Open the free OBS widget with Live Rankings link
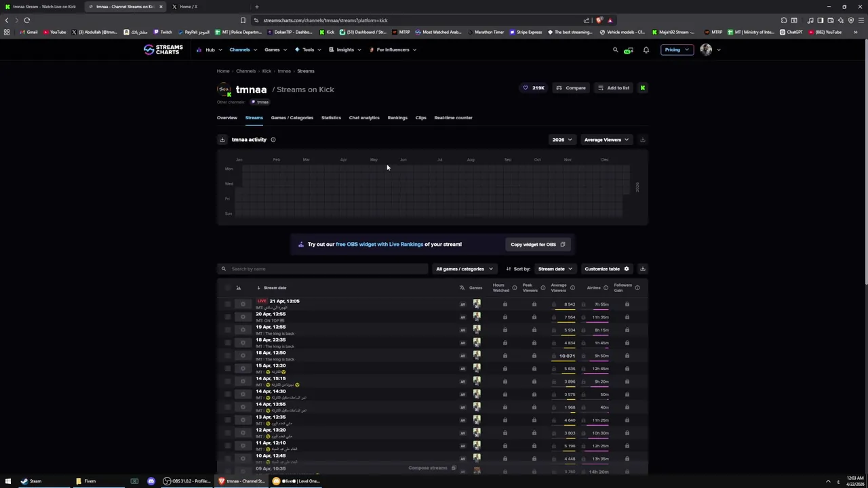The image size is (868, 488). click(x=379, y=245)
